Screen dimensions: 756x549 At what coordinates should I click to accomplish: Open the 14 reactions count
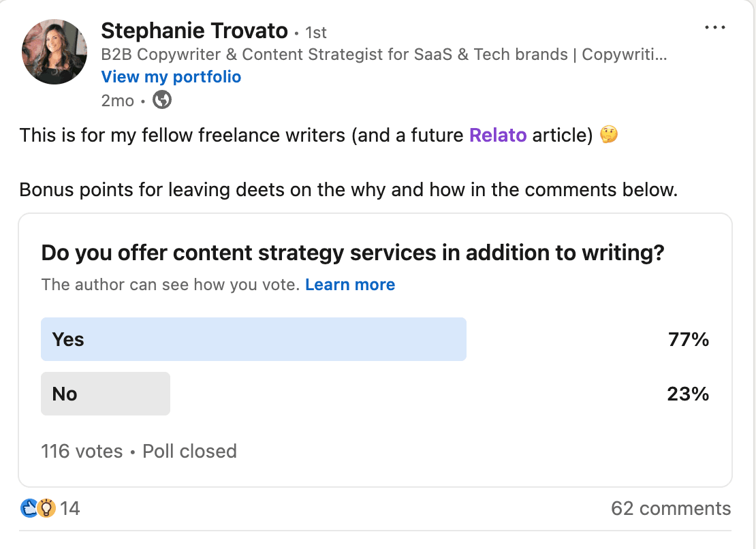pos(70,508)
